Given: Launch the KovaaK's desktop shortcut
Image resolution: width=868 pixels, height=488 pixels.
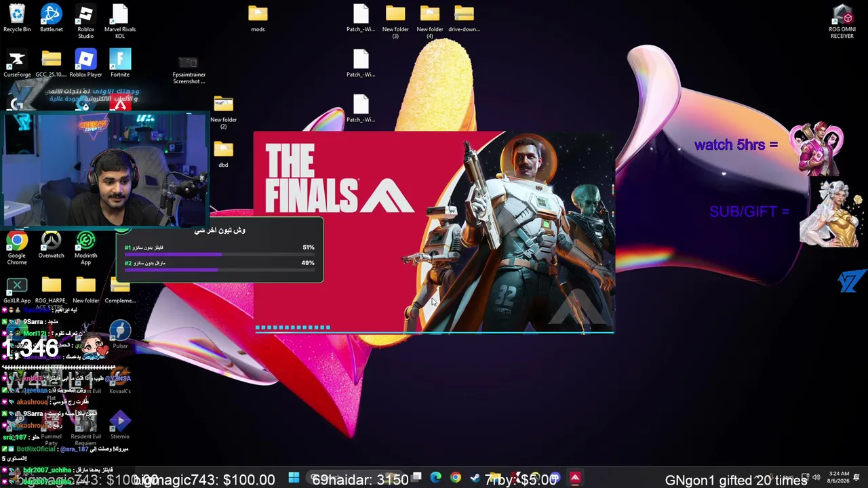Looking at the screenshot, I should 120,380.
